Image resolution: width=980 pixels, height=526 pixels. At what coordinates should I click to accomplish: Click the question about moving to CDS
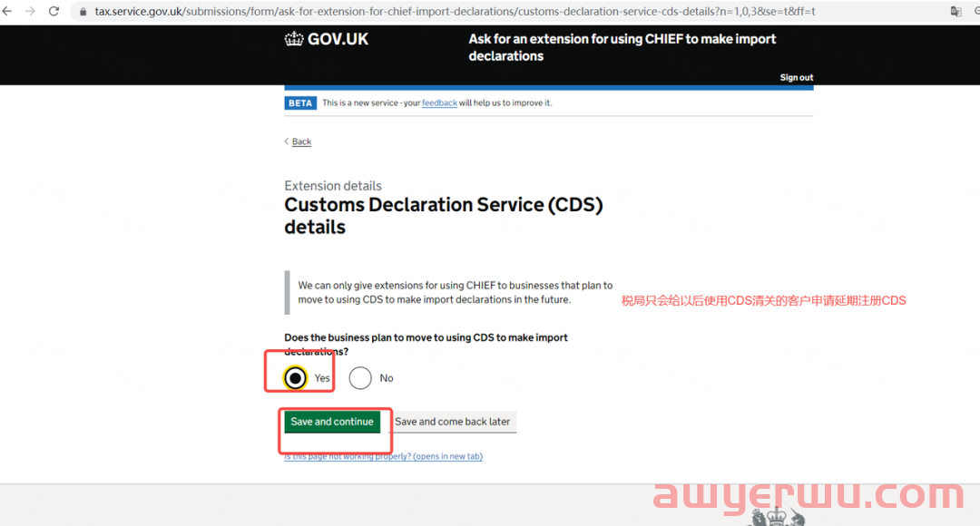click(x=426, y=345)
